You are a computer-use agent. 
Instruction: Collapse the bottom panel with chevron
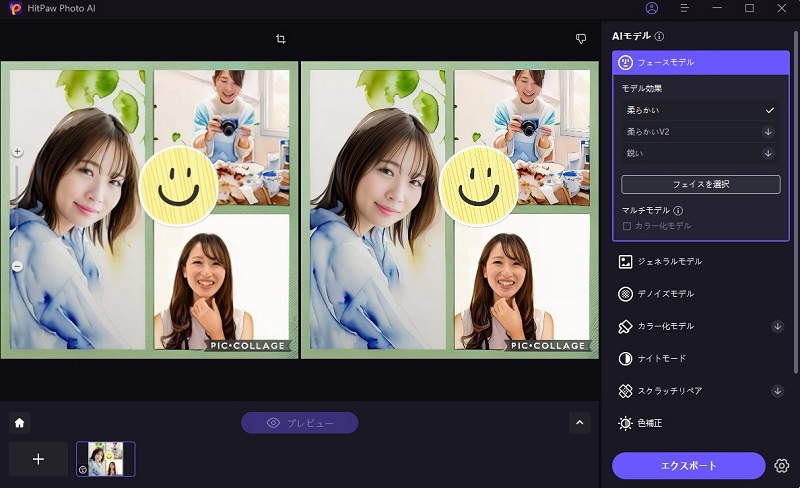click(580, 423)
